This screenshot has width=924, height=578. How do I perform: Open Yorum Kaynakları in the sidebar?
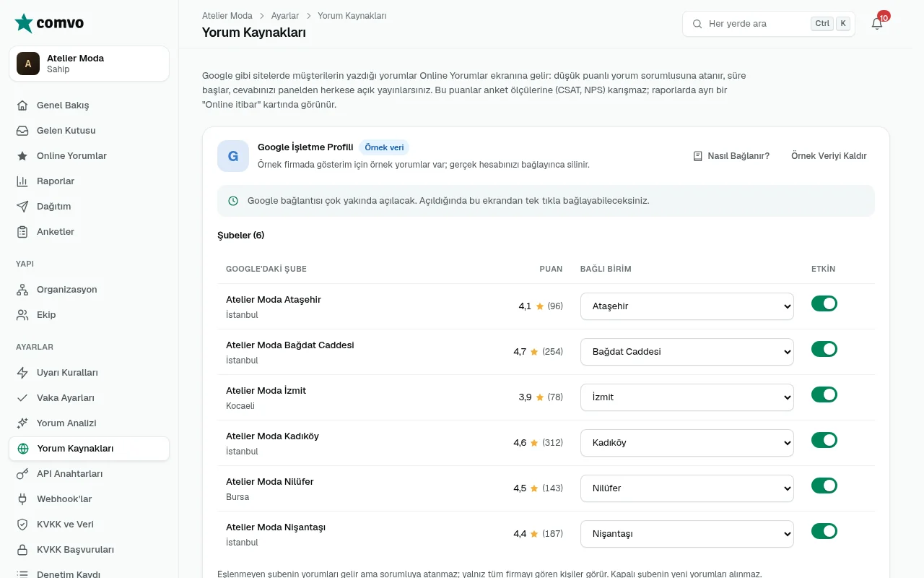pyautogui.click(x=89, y=449)
